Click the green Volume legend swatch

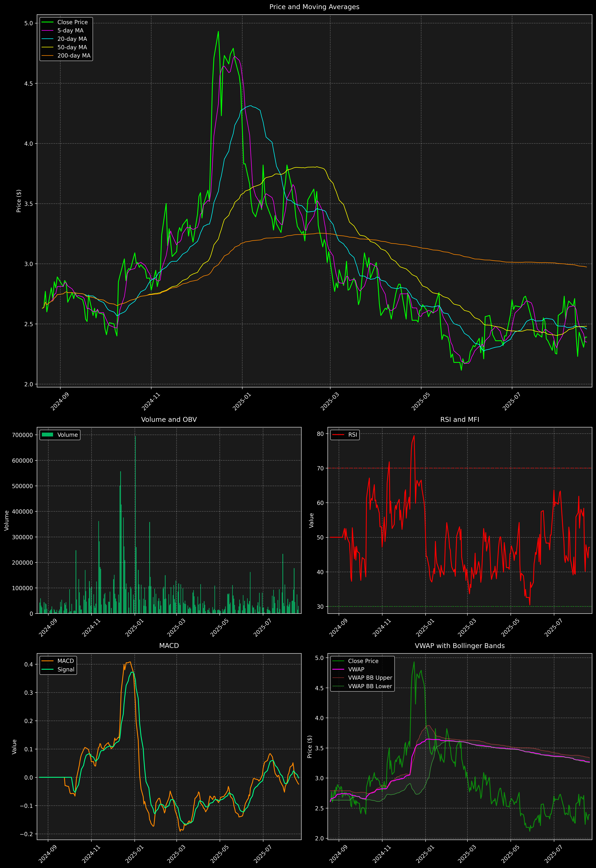pyautogui.click(x=47, y=435)
